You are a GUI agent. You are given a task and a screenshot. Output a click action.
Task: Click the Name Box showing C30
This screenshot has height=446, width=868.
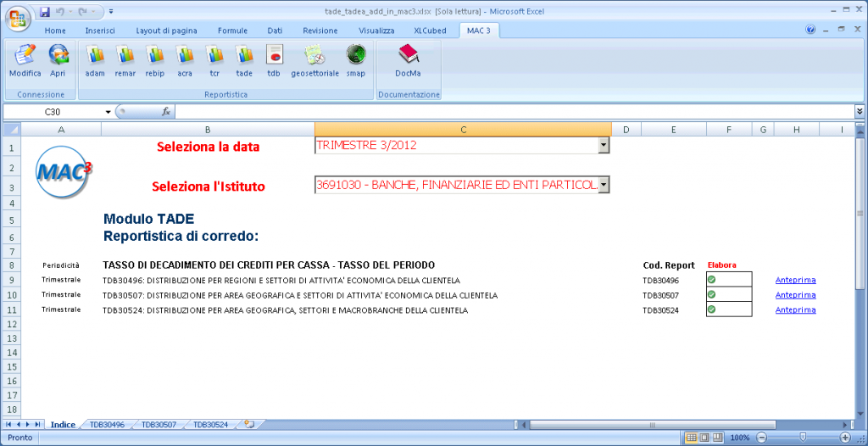(53, 112)
